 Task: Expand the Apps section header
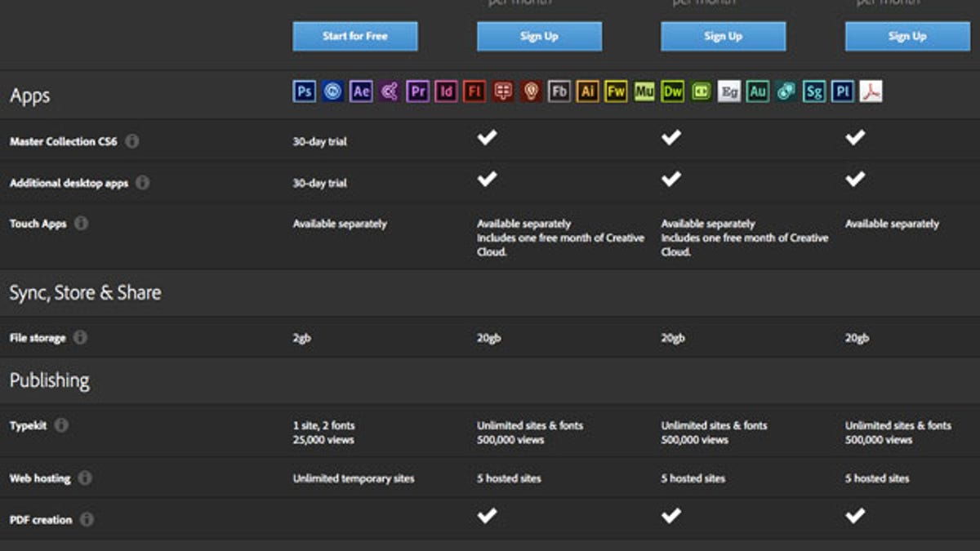coord(29,95)
